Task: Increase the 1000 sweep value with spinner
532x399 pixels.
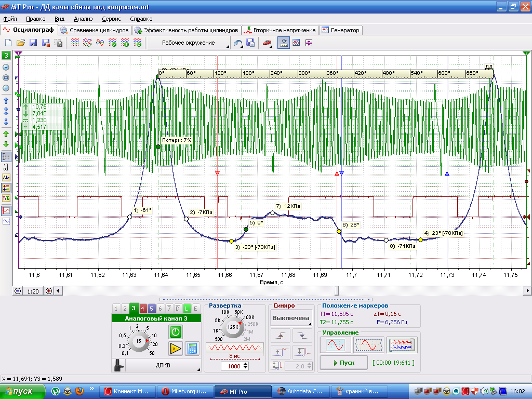Action: (246, 364)
